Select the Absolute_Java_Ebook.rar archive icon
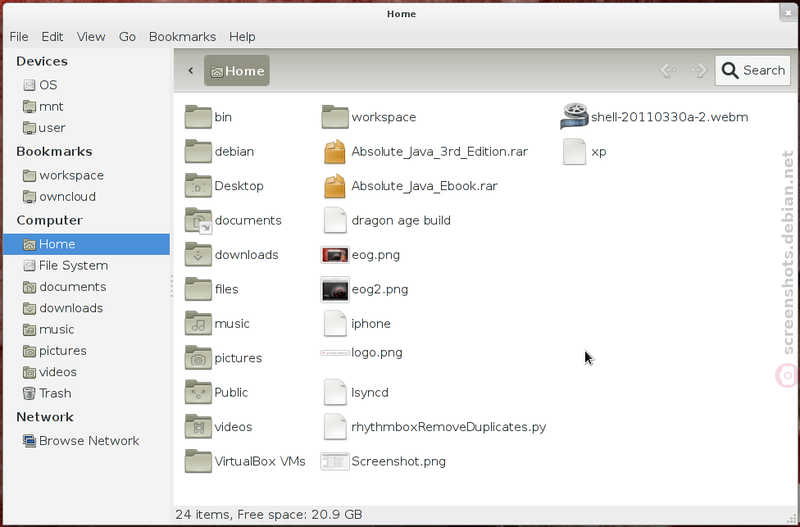This screenshot has width=800, height=527. (335, 186)
